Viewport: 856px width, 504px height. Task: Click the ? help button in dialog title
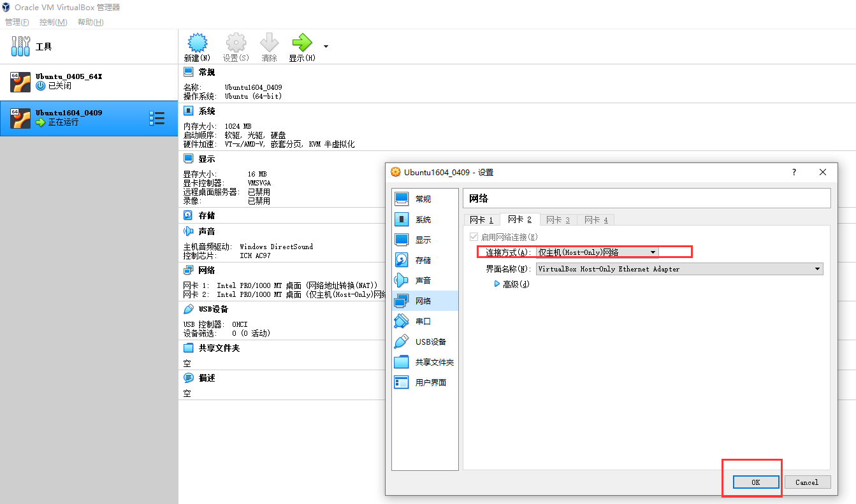coord(794,172)
